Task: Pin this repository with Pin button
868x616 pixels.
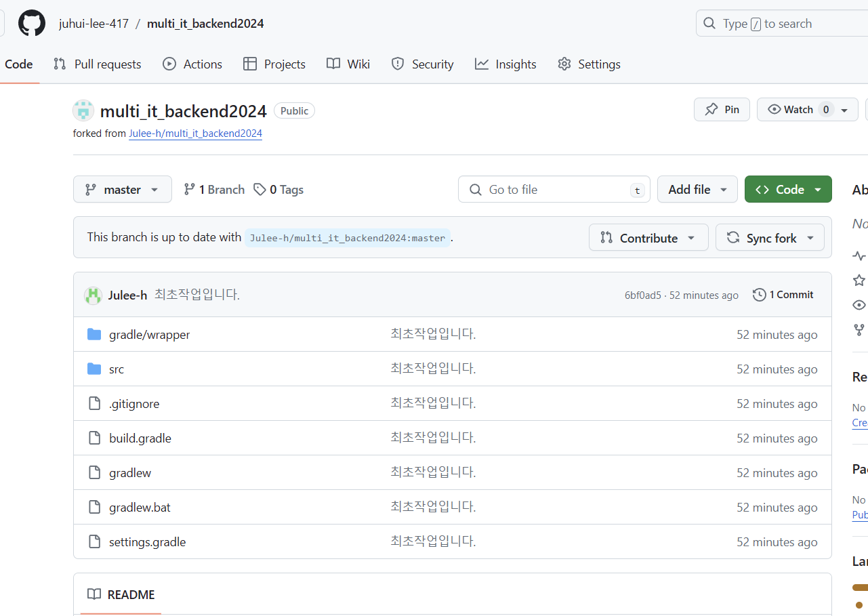Action: pos(722,110)
